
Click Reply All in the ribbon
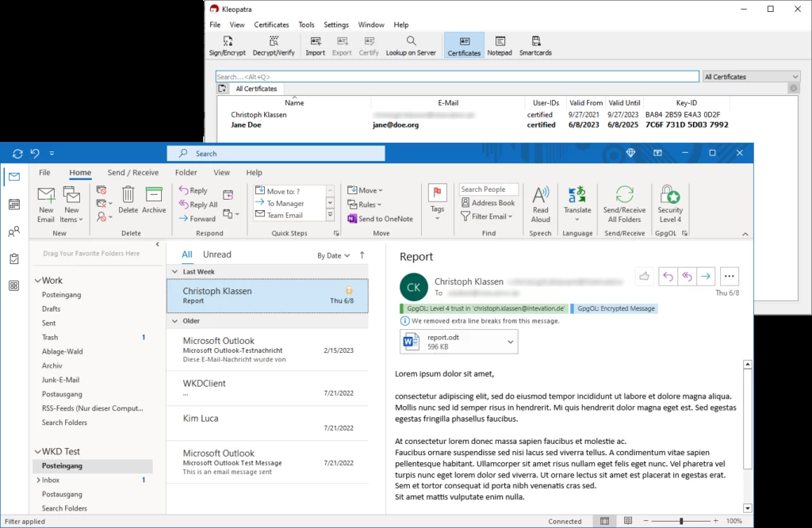click(x=197, y=205)
